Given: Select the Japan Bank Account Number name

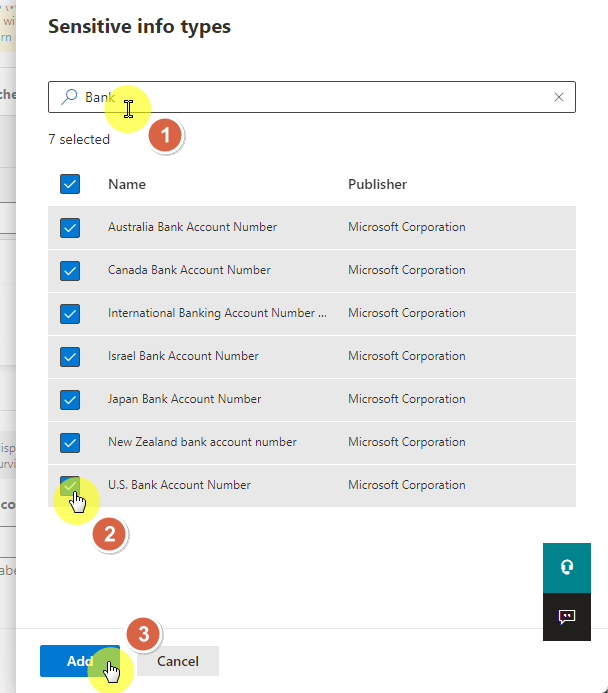Looking at the screenshot, I should coord(184,399).
